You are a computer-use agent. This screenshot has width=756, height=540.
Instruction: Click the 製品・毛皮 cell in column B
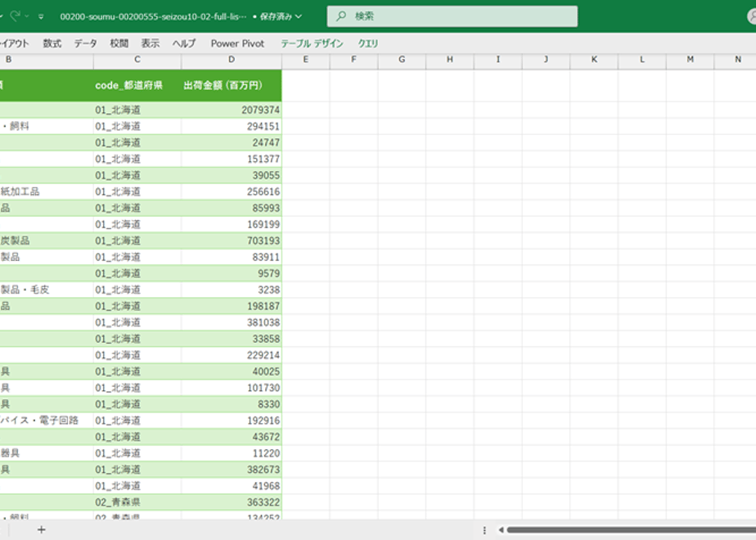[x=47, y=290]
